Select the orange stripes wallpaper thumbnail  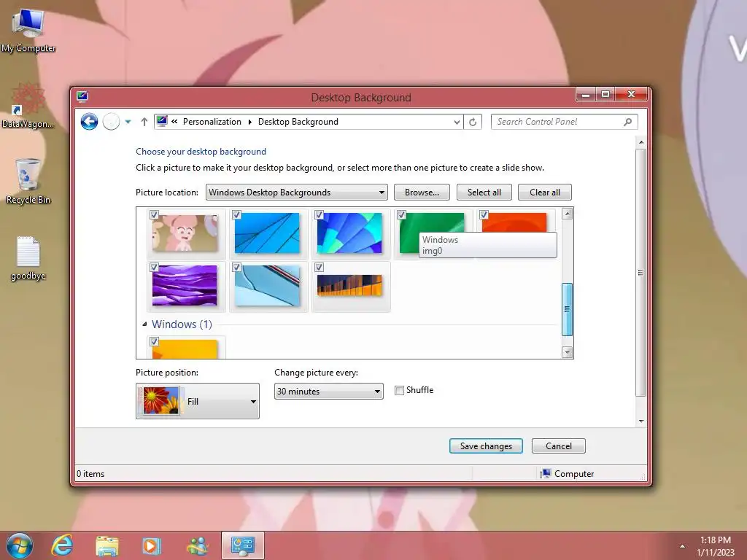(x=349, y=285)
